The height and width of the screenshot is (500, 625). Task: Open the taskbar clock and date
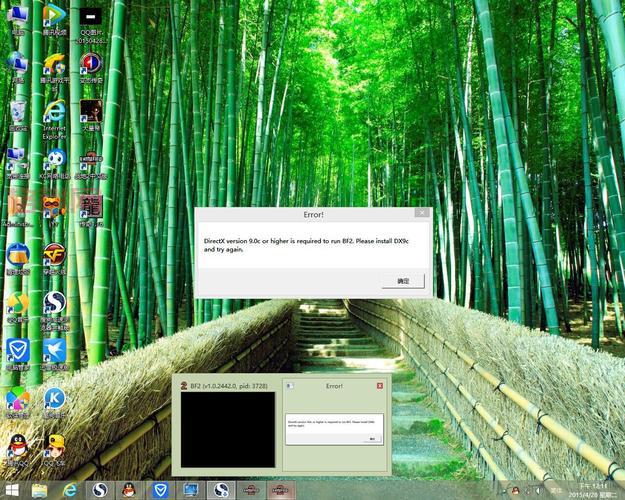tap(592, 490)
